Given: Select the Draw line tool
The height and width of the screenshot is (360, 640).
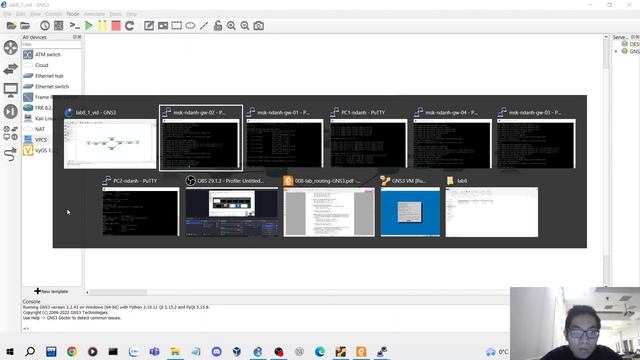Looking at the screenshot, I should point(204,26).
